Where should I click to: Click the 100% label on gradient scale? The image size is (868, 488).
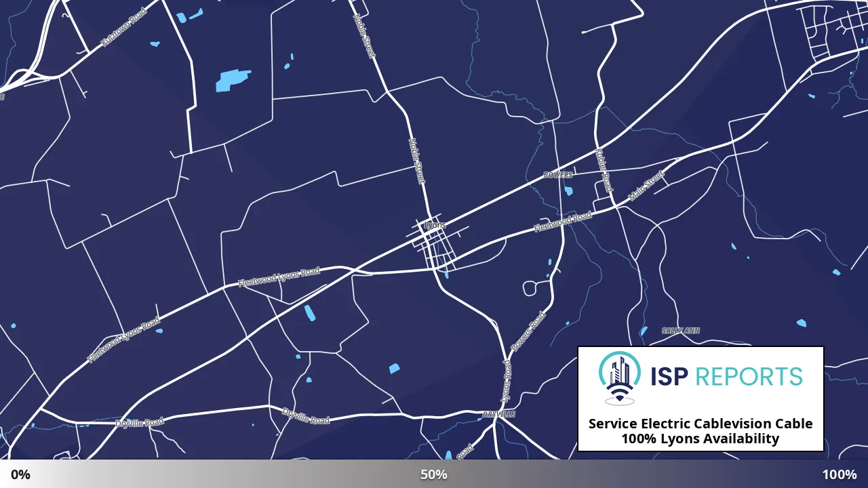click(840, 474)
